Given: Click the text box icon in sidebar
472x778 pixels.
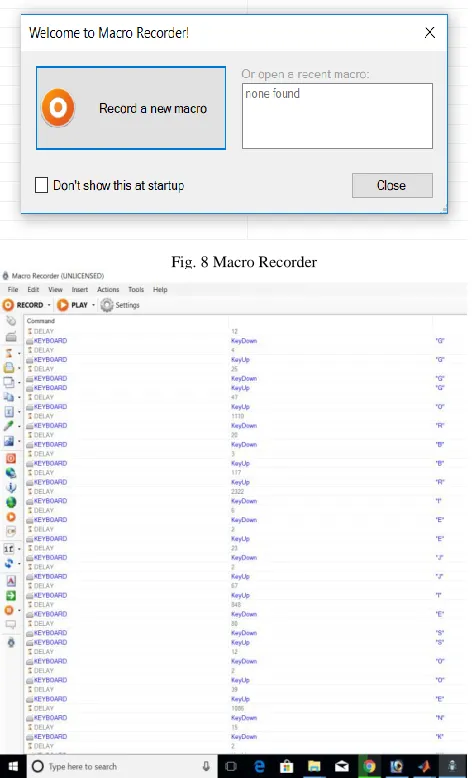Looking at the screenshot, I should (9, 412).
